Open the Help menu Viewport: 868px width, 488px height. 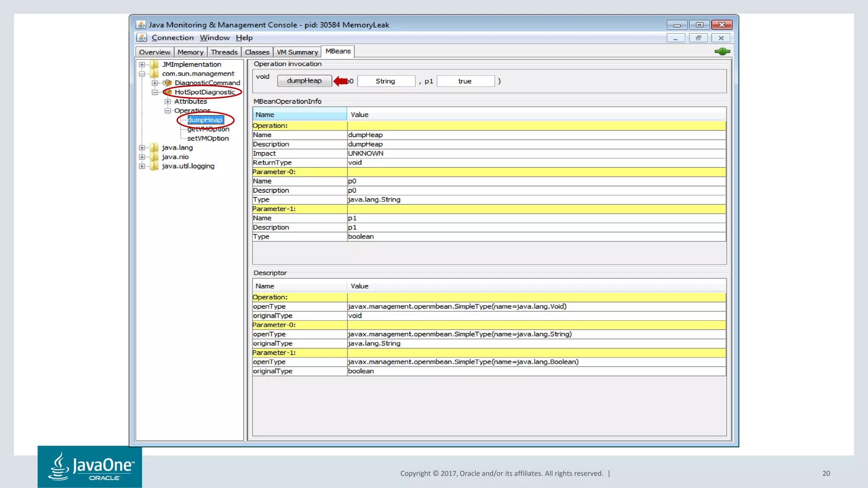tap(244, 38)
